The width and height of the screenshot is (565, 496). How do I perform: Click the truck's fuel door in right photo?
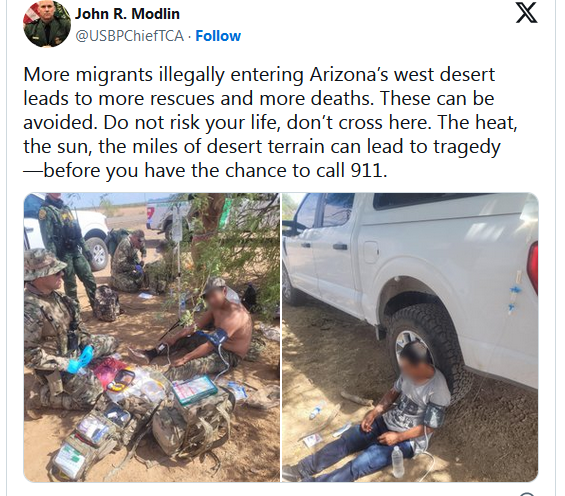pos(370,252)
